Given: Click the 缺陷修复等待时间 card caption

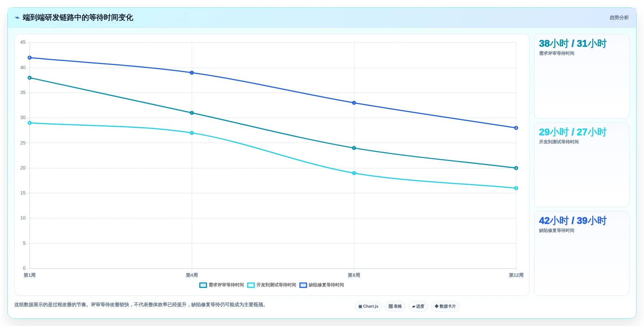Looking at the screenshot, I should click(x=556, y=231).
